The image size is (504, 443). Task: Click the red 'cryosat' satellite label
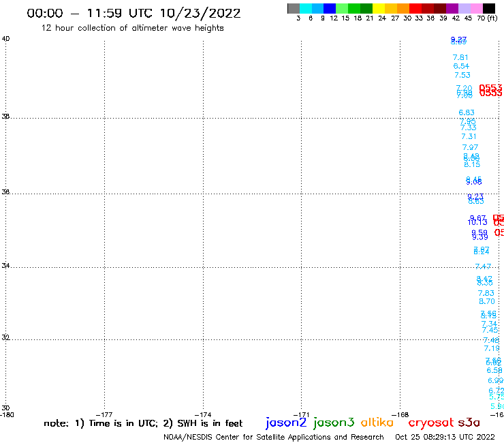pos(431,423)
